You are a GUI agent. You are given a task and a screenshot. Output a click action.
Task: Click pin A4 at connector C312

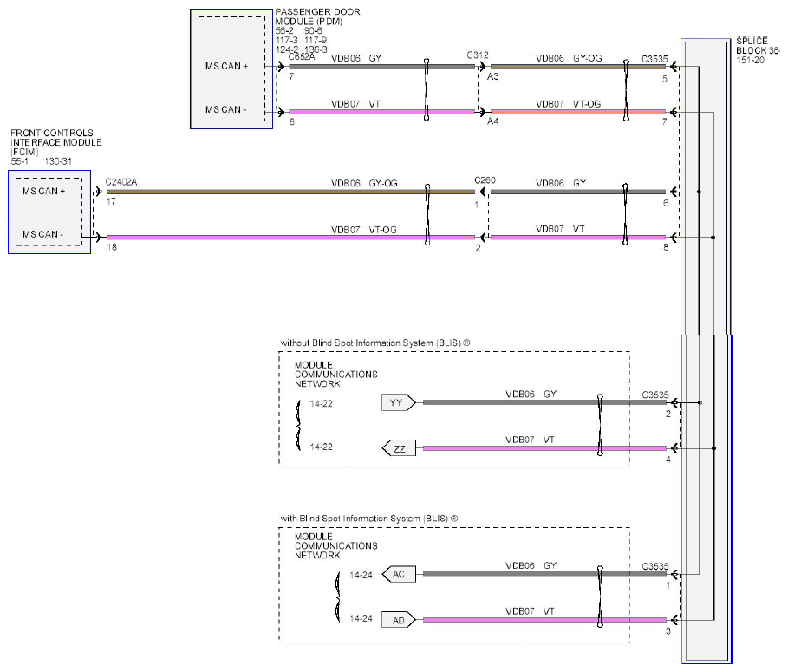492,121
